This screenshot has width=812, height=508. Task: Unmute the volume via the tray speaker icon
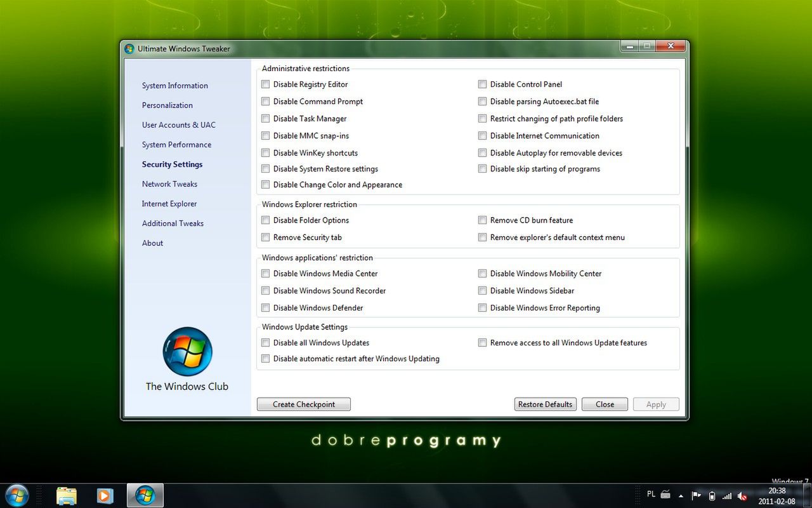coord(742,496)
